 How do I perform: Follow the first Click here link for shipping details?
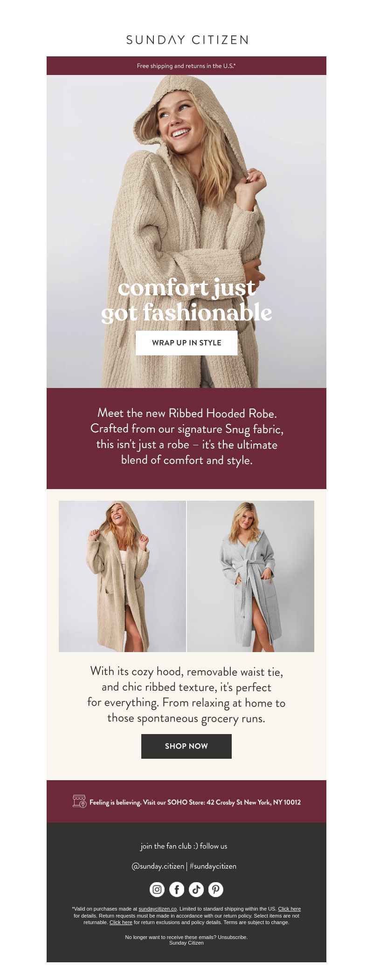tap(290, 908)
